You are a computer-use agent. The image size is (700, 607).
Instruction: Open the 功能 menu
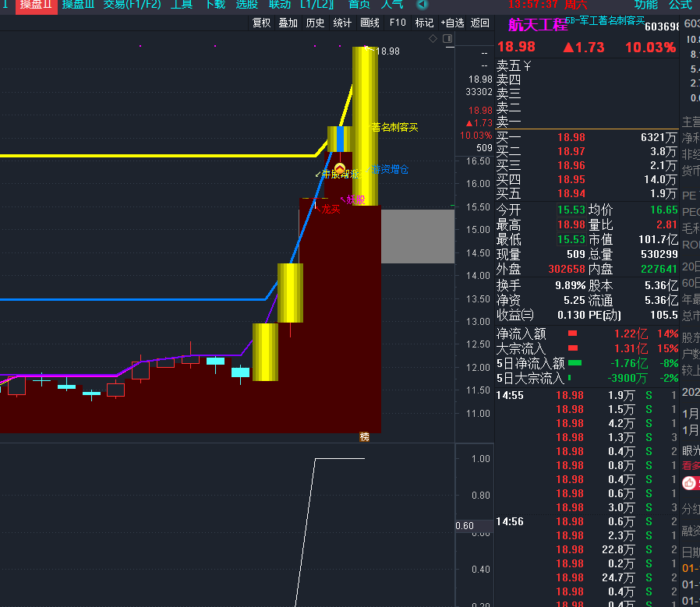point(646,5)
